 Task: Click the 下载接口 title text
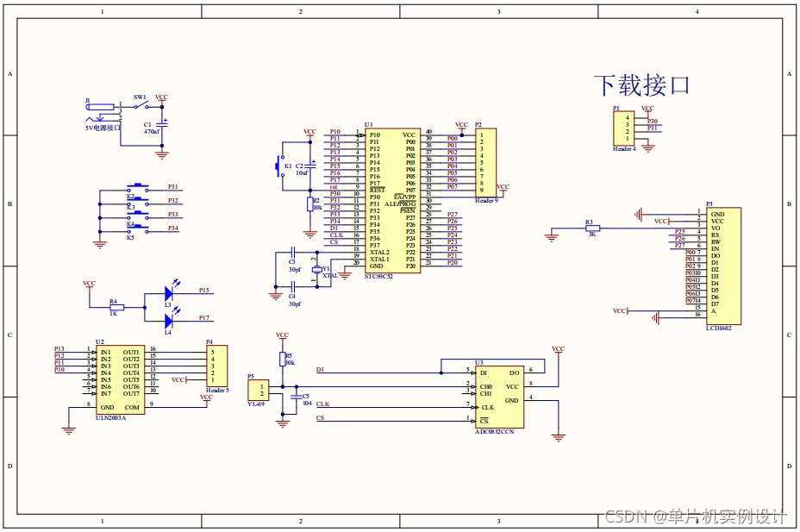[642, 85]
